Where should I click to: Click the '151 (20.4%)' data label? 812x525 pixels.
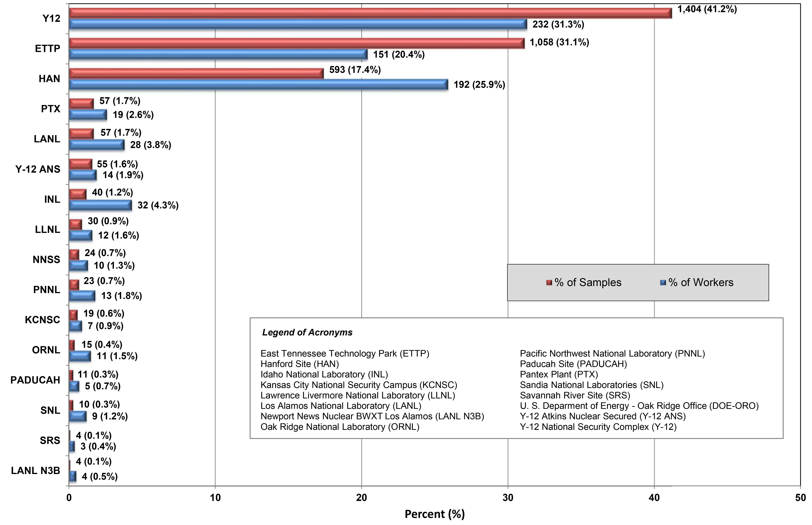[399, 55]
